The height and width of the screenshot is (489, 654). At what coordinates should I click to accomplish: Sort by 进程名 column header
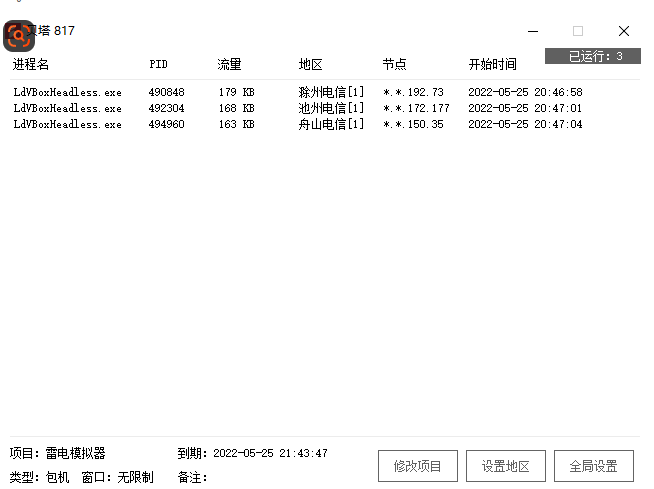(31, 64)
